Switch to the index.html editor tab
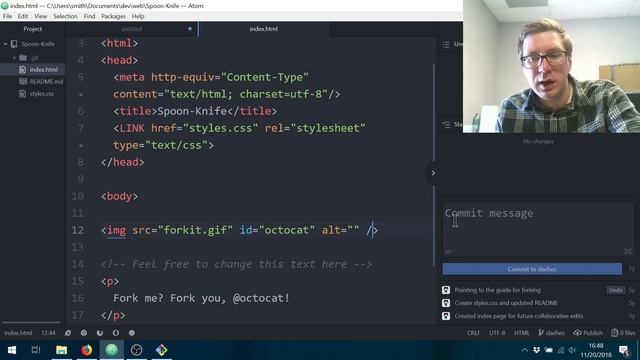Image resolution: width=640 pixels, height=360 pixels. point(264,29)
